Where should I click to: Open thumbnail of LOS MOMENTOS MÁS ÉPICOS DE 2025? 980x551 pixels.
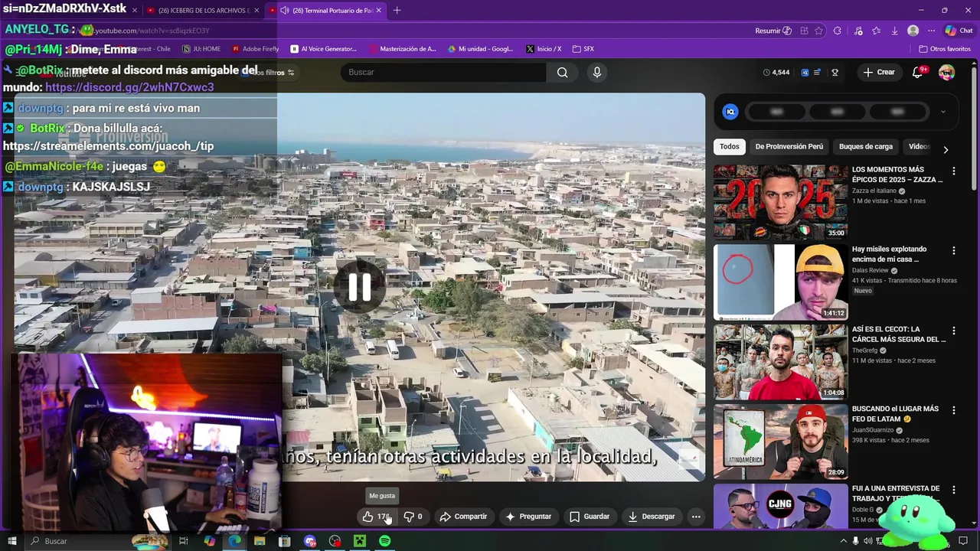coord(781,202)
